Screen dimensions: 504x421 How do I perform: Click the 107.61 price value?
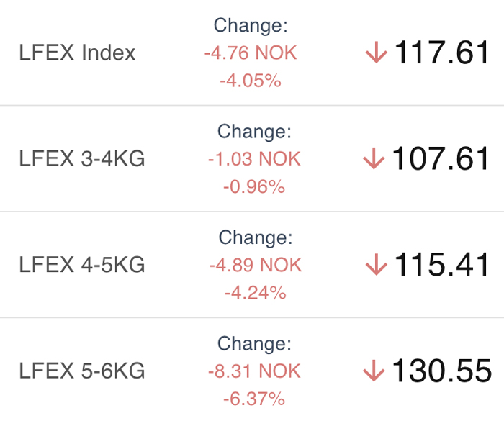440,158
